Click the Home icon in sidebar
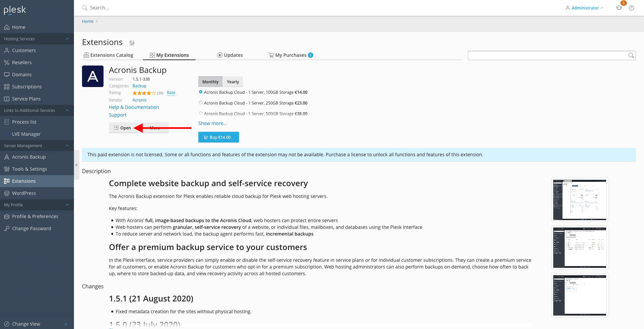Viewport: 644px width, 329px height. pos(7,27)
